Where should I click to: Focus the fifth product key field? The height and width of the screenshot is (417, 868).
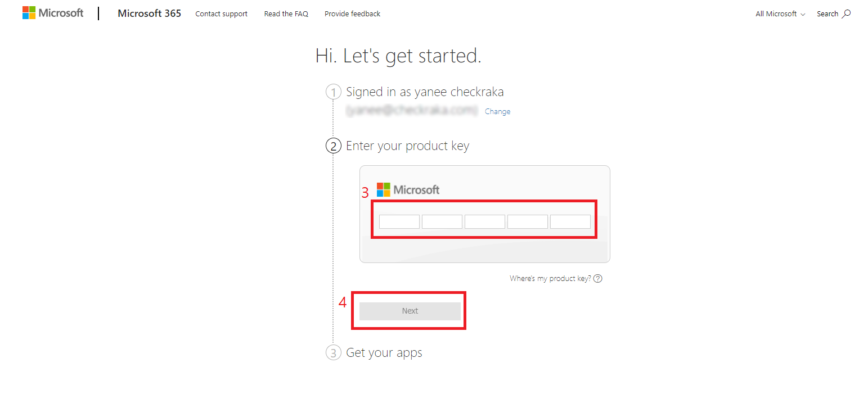click(x=570, y=222)
